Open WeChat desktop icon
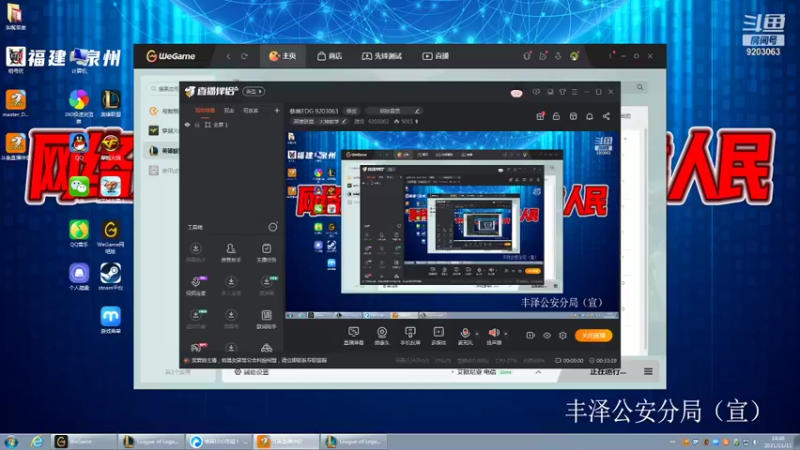Screen dimensions: 800x450 click(x=79, y=187)
